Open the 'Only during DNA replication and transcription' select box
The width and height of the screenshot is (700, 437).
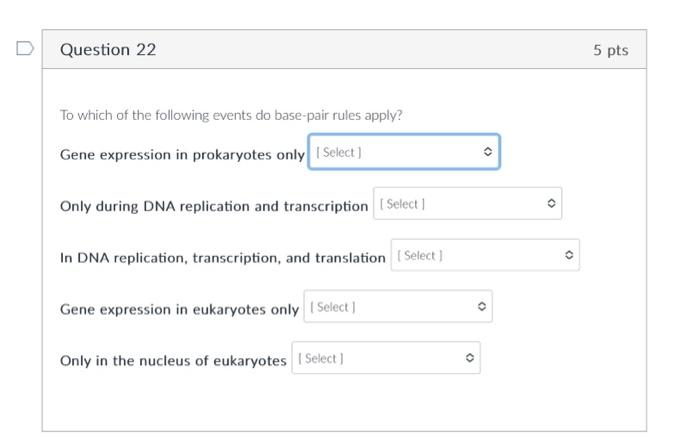[x=467, y=204]
